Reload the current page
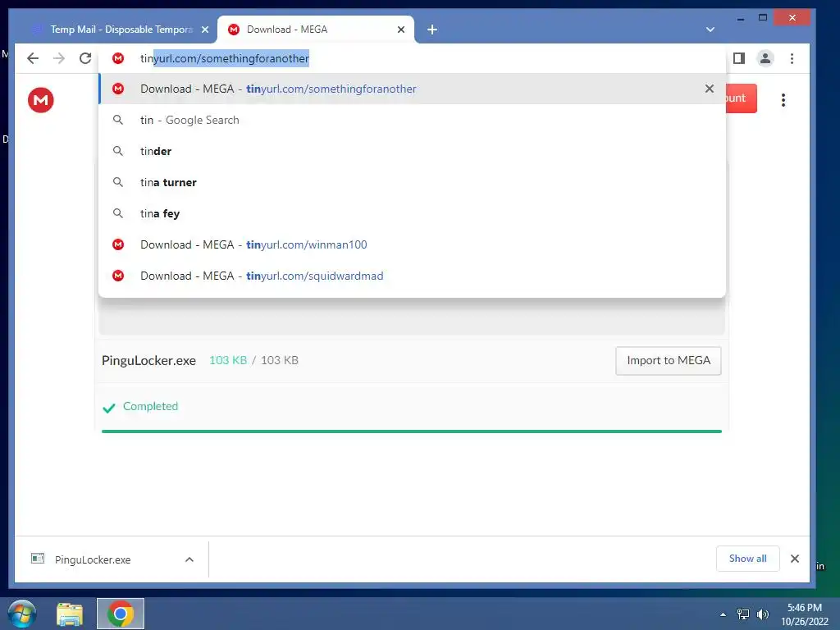This screenshot has width=840, height=630. point(85,58)
